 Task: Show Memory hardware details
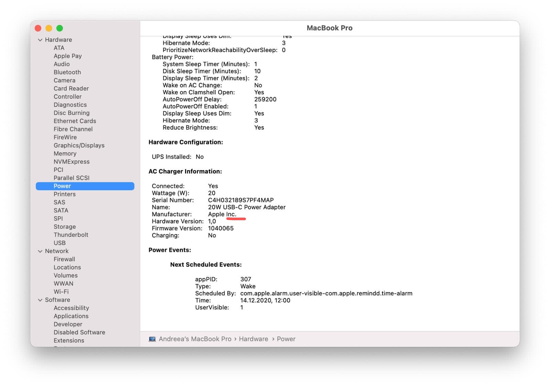tap(65, 153)
